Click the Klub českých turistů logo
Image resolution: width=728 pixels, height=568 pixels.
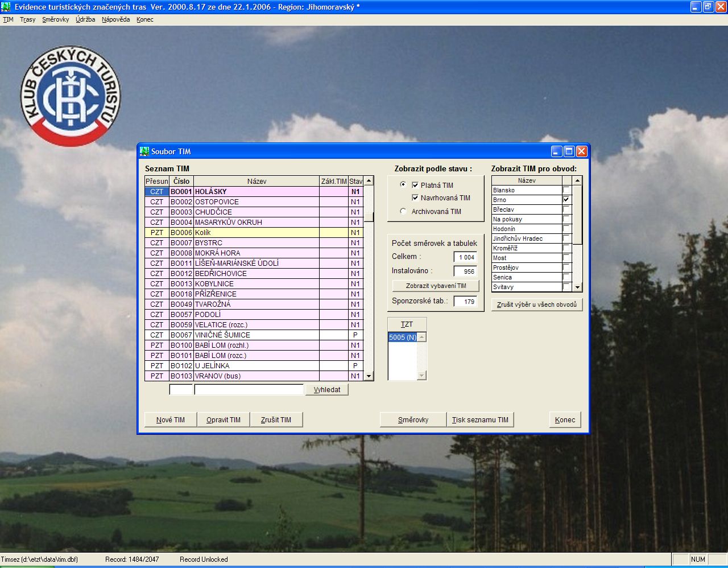(71, 96)
